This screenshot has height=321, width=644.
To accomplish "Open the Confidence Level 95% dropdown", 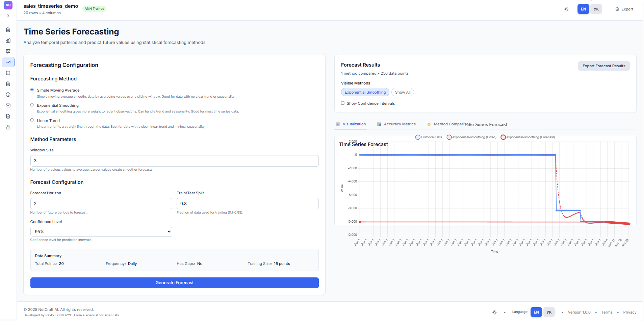I will click(101, 231).
